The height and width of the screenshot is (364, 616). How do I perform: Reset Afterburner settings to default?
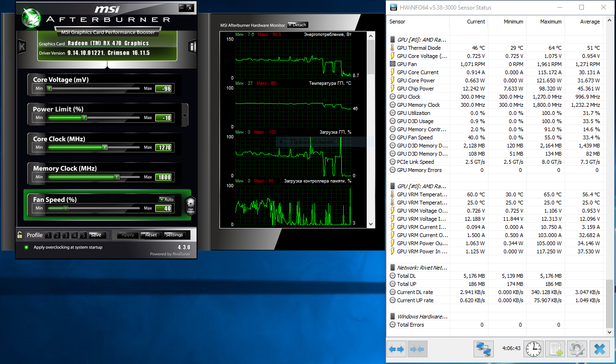point(151,235)
